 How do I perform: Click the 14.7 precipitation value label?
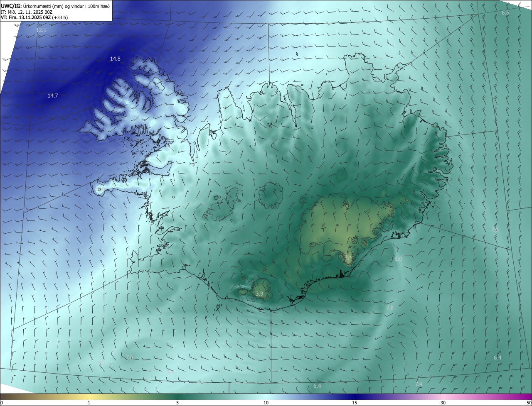point(53,95)
